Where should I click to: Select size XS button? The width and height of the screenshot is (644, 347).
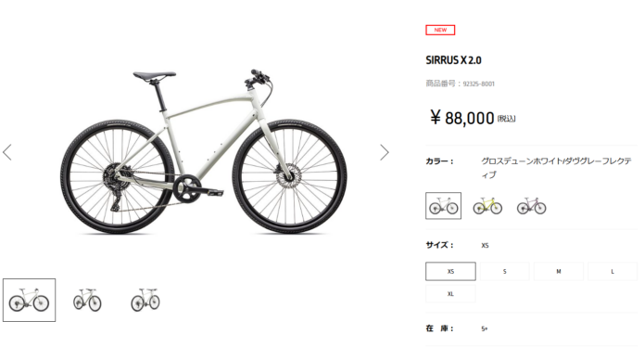tap(450, 271)
